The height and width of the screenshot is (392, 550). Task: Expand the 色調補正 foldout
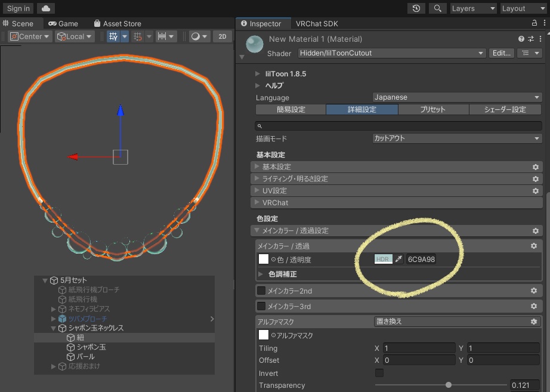(261, 274)
